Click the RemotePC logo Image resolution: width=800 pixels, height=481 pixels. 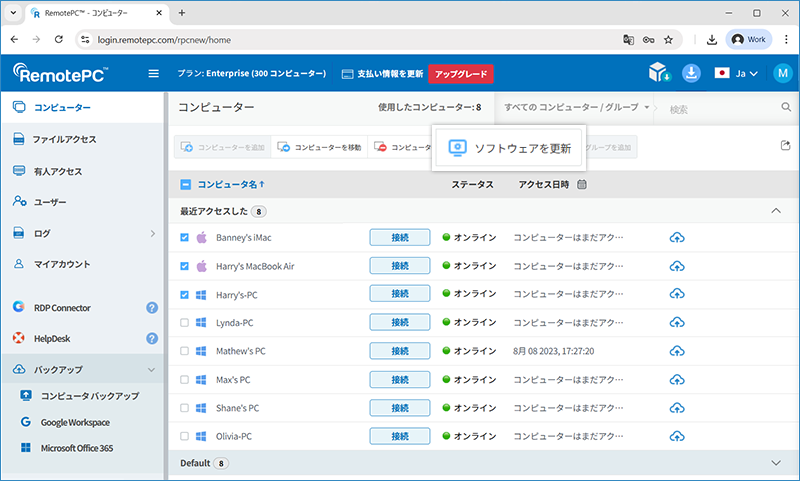click(60, 73)
